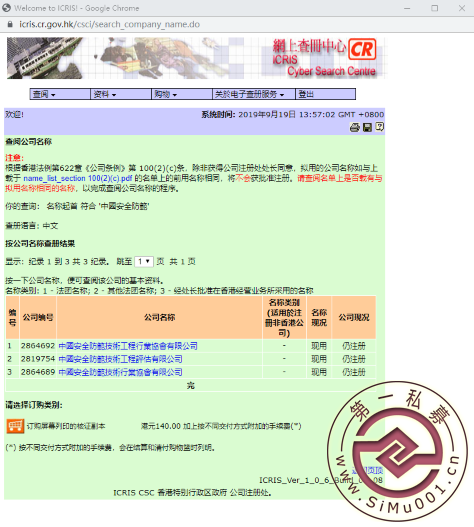
Task: Maximize the Chrome window
Action: coord(435,8)
